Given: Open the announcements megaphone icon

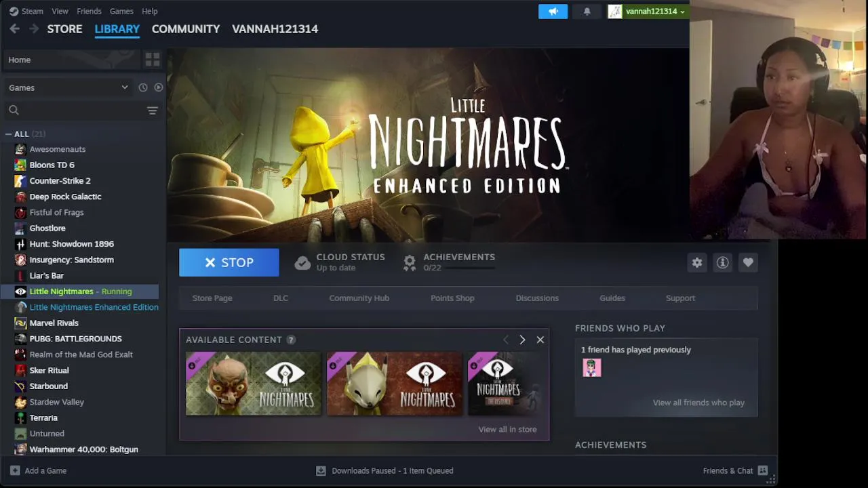Looking at the screenshot, I should click(x=553, y=11).
